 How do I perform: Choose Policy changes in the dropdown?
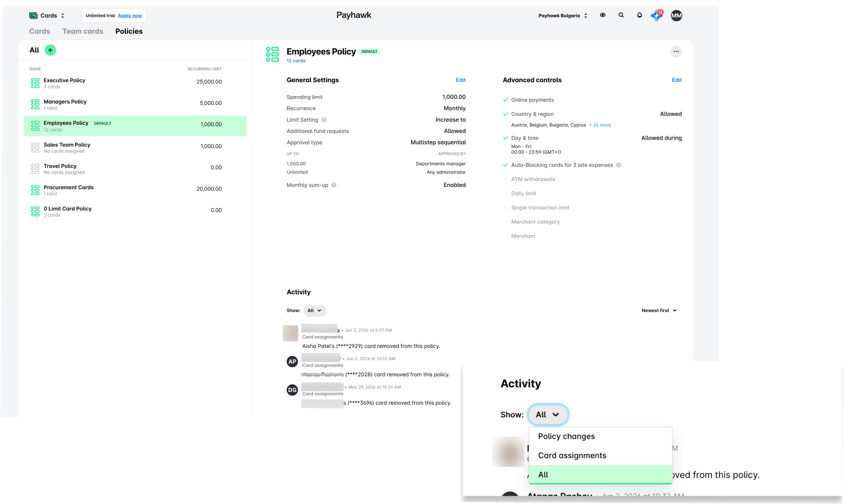coord(600,436)
